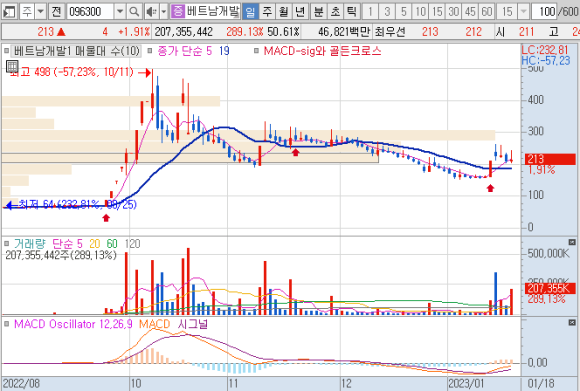Close the MACD panel with its X icon

point(572,323)
